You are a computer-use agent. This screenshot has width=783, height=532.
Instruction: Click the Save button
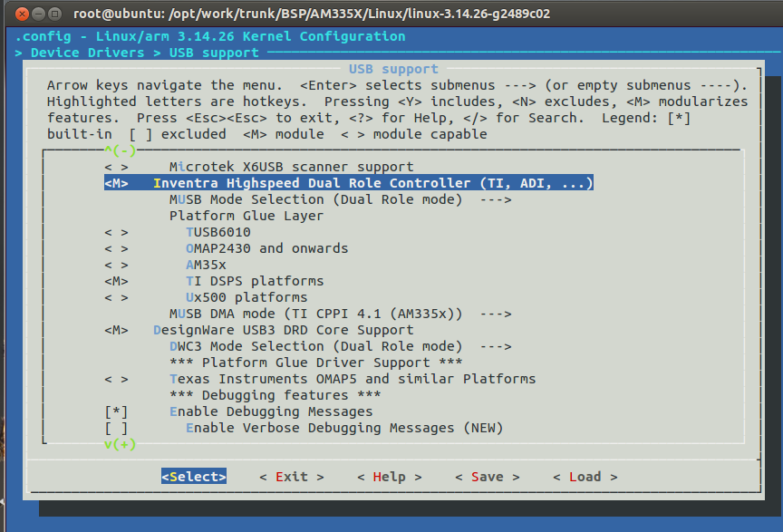tap(488, 477)
